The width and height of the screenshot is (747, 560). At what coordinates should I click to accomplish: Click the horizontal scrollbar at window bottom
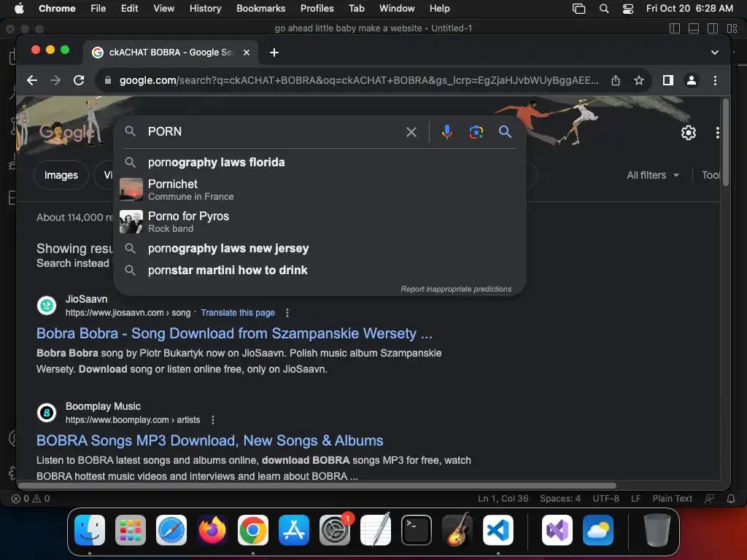317,486
